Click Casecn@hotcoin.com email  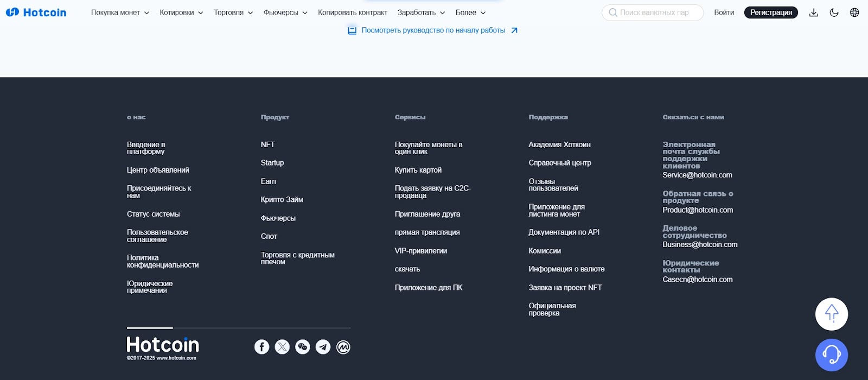pyautogui.click(x=698, y=279)
